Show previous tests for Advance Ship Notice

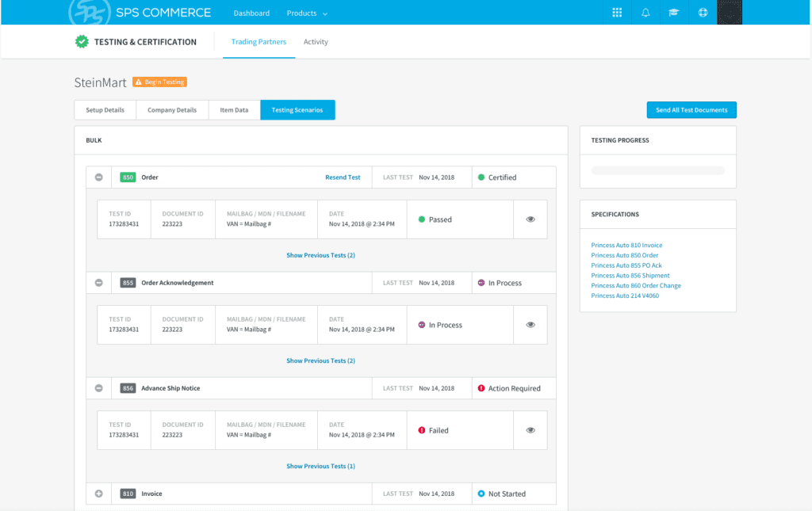point(320,467)
